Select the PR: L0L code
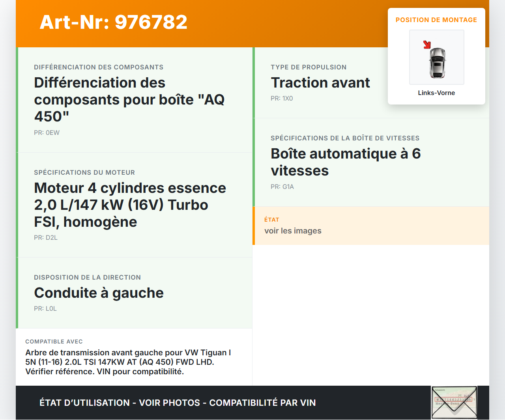505x420 pixels. click(x=45, y=308)
